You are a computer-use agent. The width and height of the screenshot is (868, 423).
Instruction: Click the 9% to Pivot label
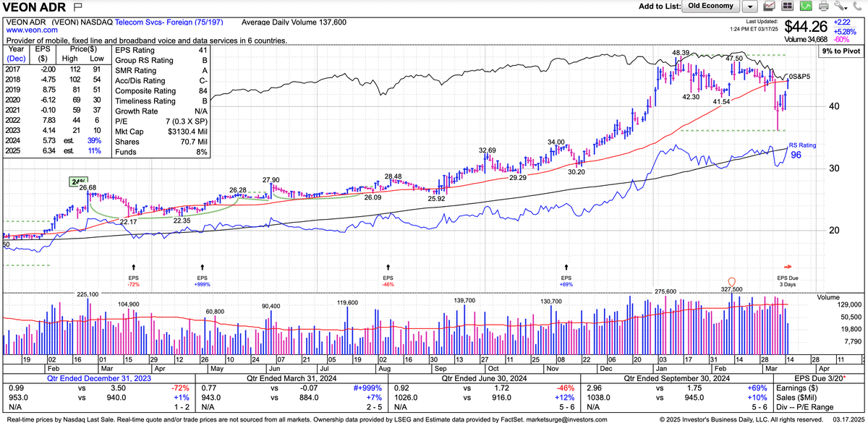point(839,52)
